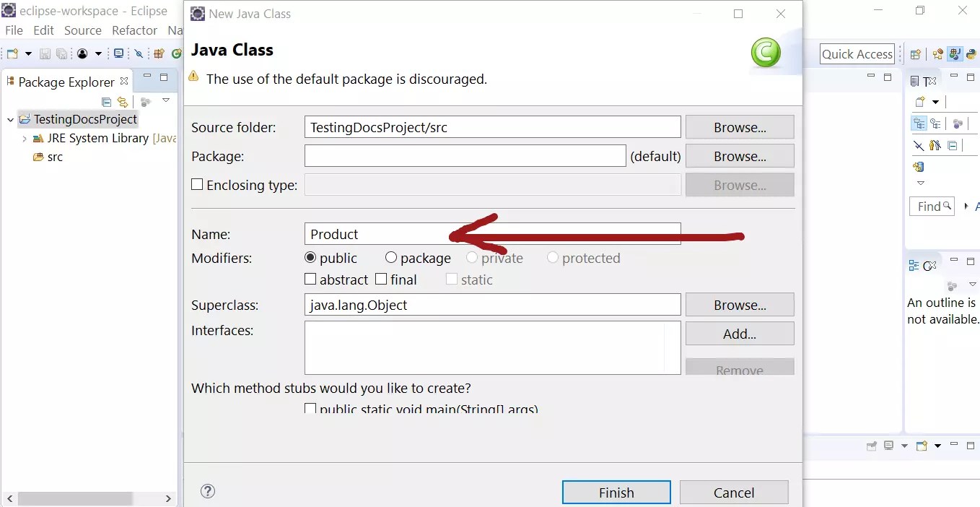980x507 pixels.
Task: Open the New wizard toolbar icon
Action: [x=11, y=53]
